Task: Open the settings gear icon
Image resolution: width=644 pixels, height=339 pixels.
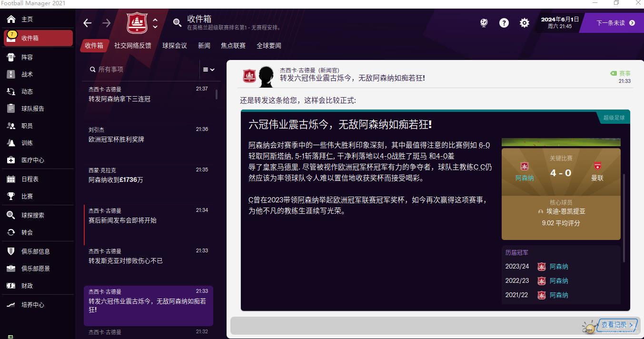Action: coord(525,23)
